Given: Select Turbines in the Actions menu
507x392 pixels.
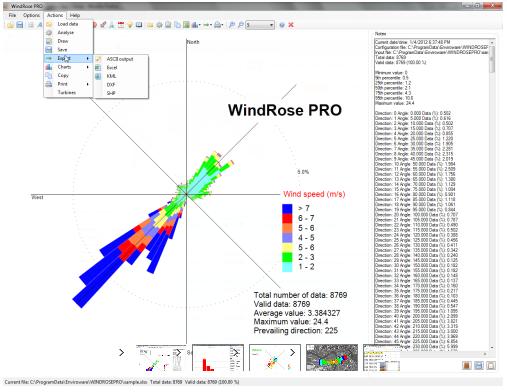Looking at the screenshot, I should tap(68, 93).
